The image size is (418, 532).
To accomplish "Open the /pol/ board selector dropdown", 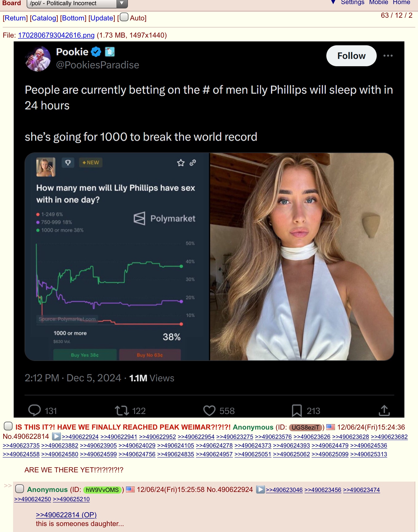I will (x=77, y=3).
